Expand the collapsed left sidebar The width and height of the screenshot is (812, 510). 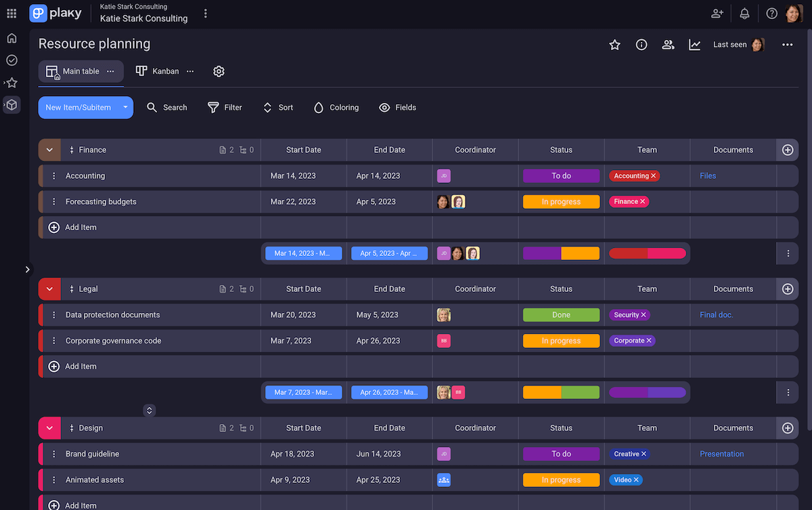27,269
